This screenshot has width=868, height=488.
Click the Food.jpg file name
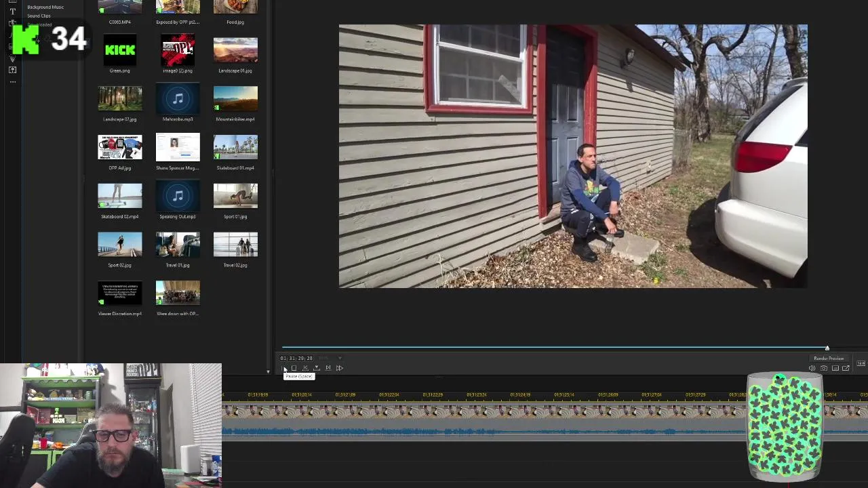click(235, 22)
